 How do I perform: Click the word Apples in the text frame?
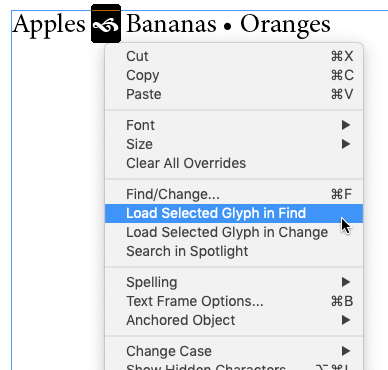tap(49, 26)
